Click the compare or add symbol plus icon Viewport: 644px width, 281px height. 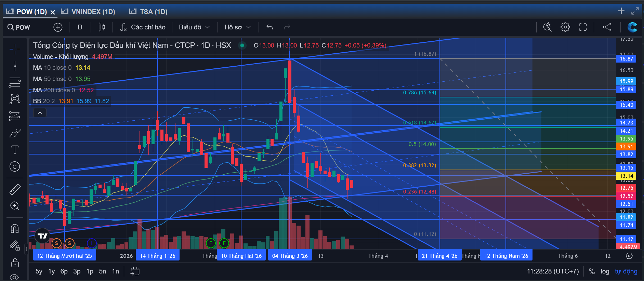point(58,27)
